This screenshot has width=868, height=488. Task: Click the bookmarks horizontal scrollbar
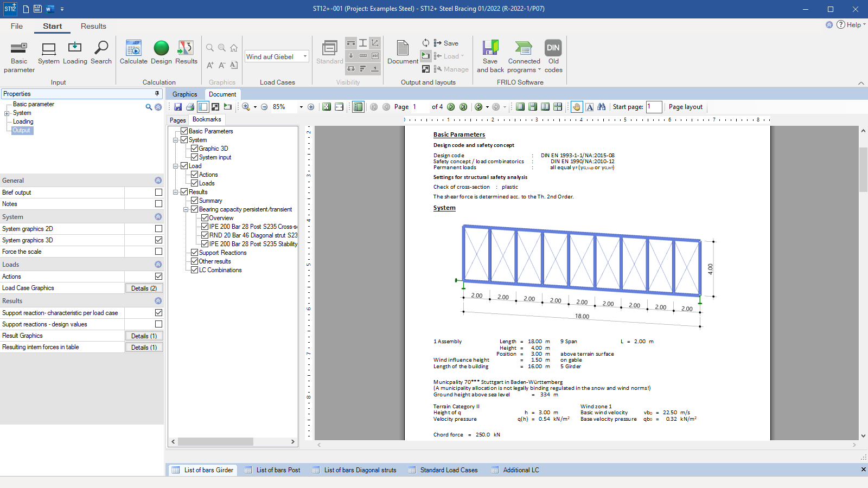215,442
